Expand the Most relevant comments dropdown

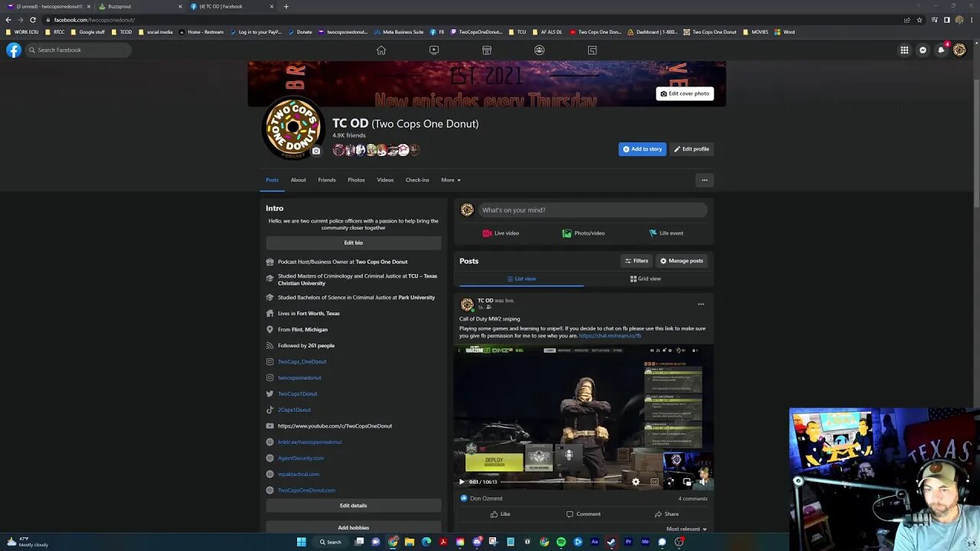pos(686,529)
